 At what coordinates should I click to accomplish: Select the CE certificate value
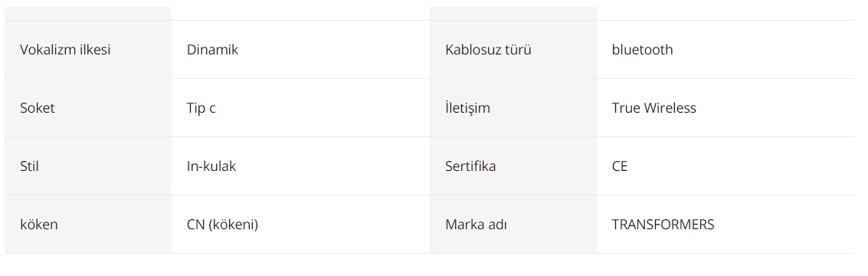click(x=620, y=166)
